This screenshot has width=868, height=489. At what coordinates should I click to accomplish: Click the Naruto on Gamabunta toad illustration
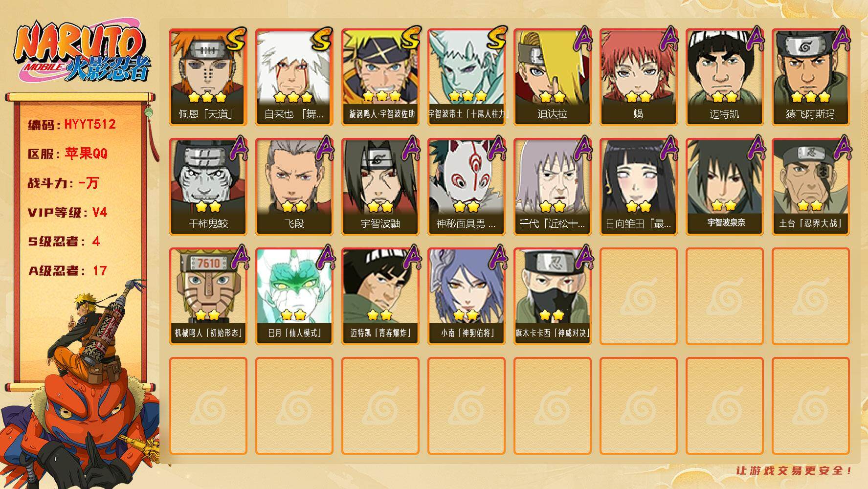81,386
